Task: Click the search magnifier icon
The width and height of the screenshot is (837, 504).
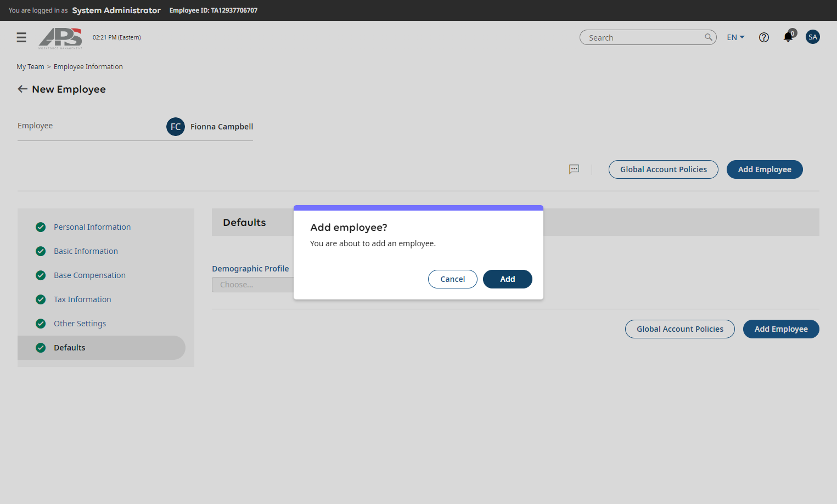Action: point(709,37)
